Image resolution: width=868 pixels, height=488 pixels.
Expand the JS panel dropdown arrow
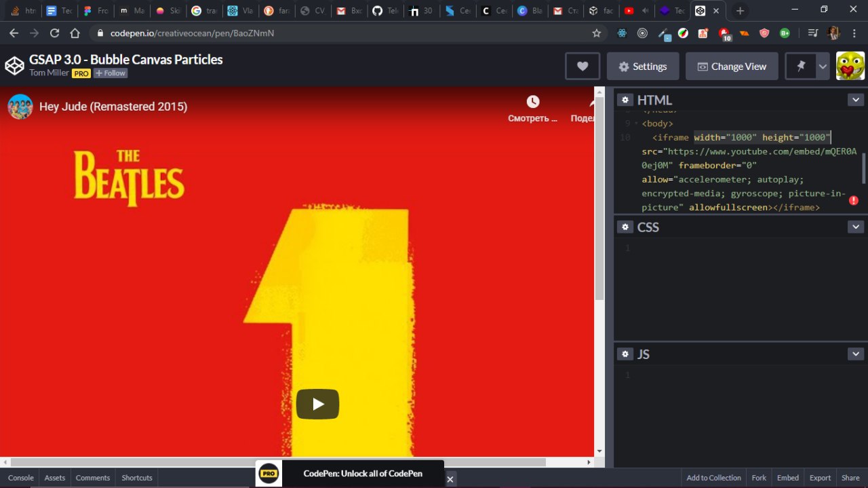[x=855, y=354]
